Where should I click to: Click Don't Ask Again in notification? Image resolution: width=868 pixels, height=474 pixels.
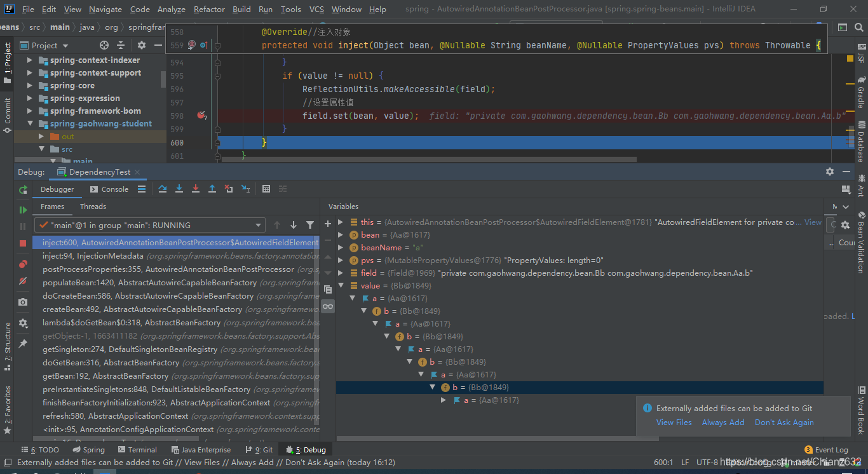pyautogui.click(x=784, y=423)
